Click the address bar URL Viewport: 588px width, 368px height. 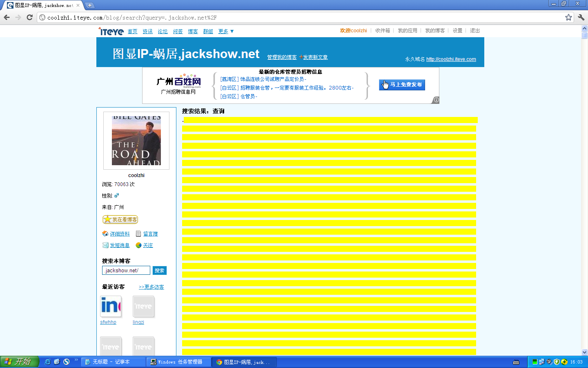pos(132,18)
